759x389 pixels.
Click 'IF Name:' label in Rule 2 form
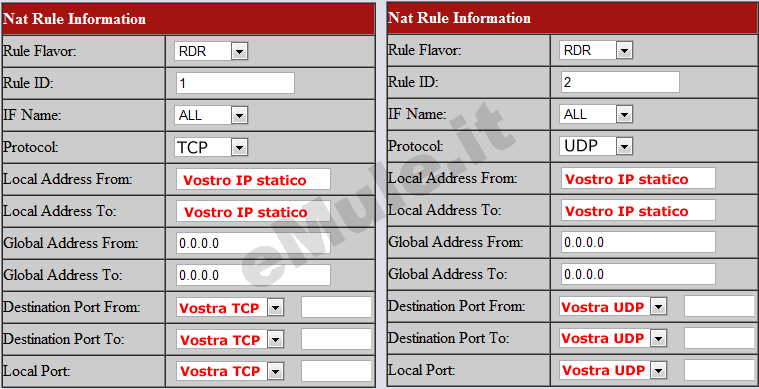(417, 114)
